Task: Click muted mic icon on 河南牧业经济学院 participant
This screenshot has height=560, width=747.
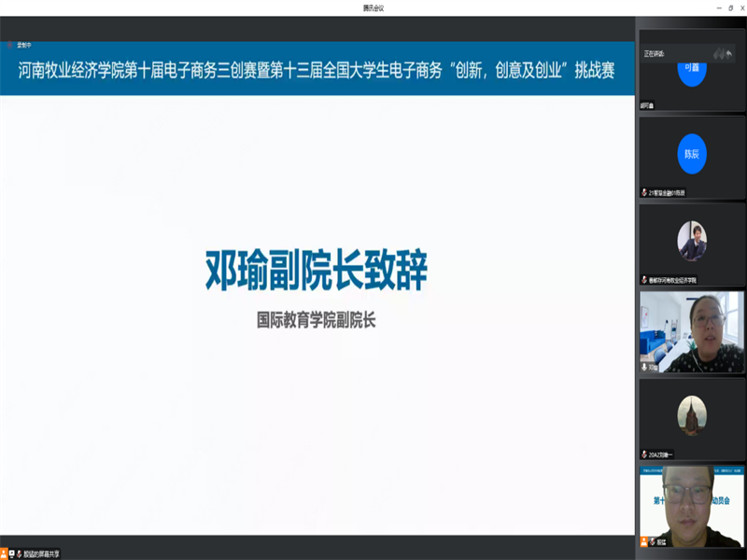Action: coord(644,280)
